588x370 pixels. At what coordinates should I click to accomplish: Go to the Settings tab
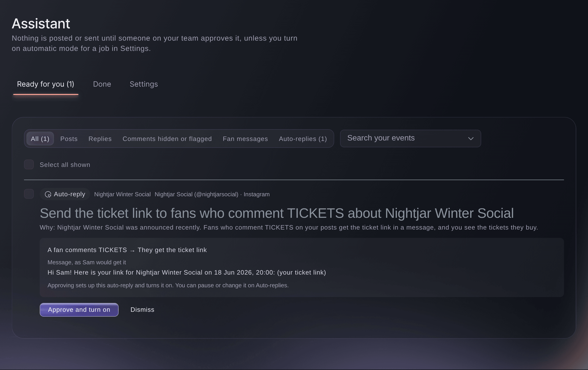click(x=144, y=84)
